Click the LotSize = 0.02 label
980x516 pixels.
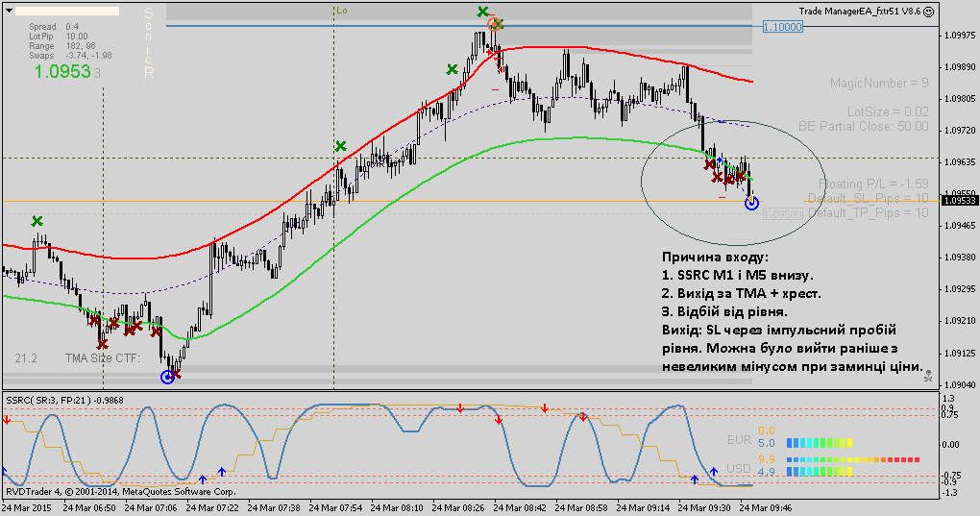tap(888, 111)
